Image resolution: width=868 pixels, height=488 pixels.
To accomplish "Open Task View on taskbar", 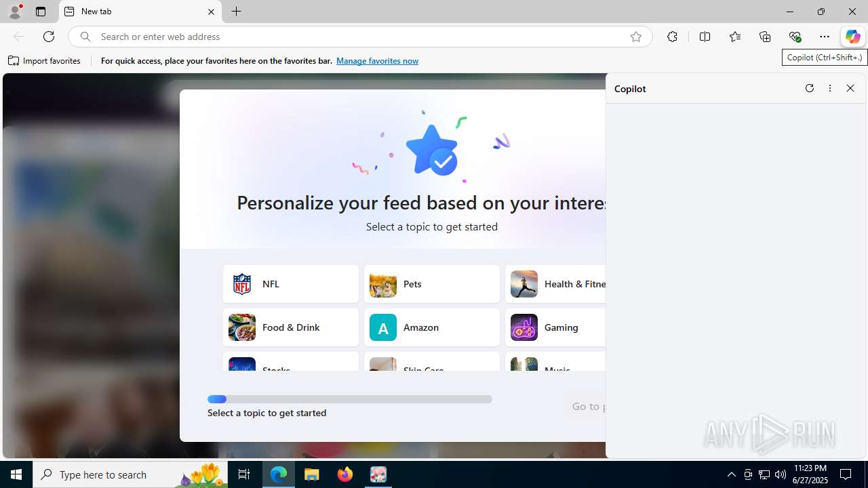I will pos(244,474).
